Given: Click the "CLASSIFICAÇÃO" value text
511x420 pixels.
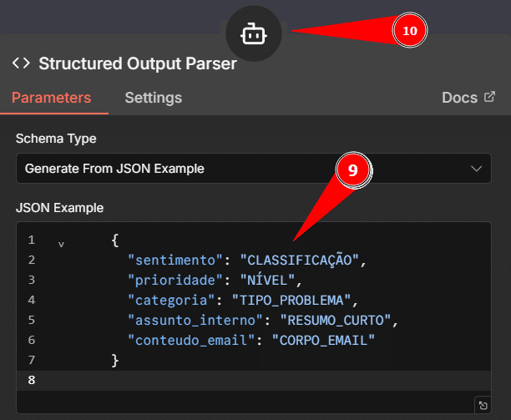Looking at the screenshot, I should 300,261.
